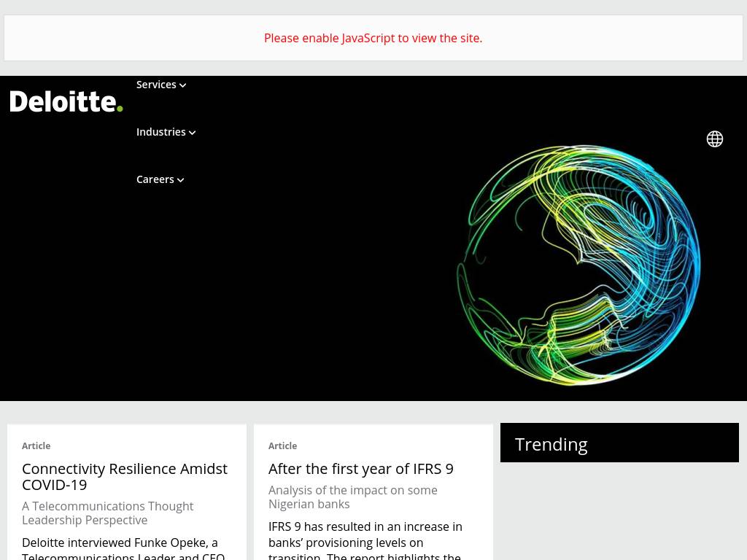Image resolution: width=747 pixels, height=560 pixels.
Task: Open the Careers menu label
Action: pyautogui.click(x=155, y=179)
